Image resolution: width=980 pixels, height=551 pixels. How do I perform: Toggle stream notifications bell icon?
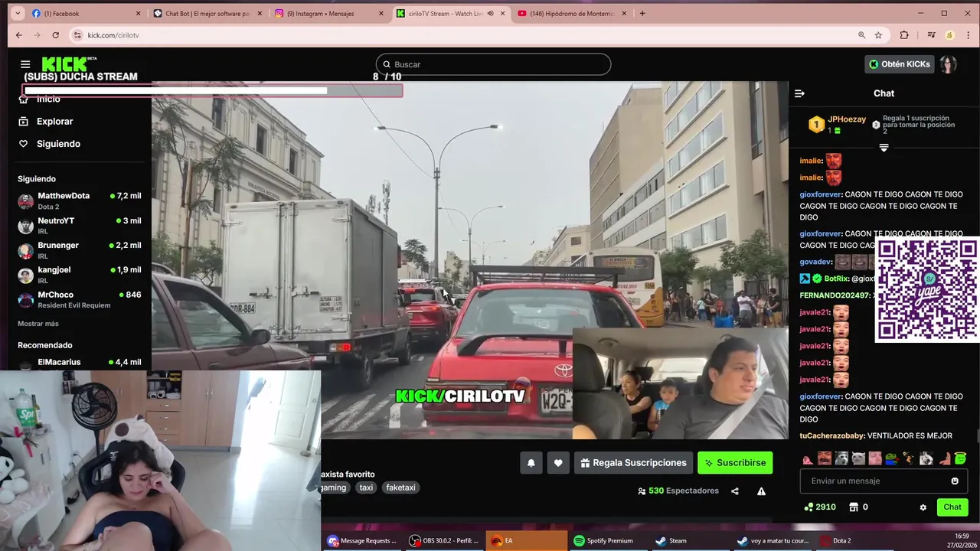531,463
